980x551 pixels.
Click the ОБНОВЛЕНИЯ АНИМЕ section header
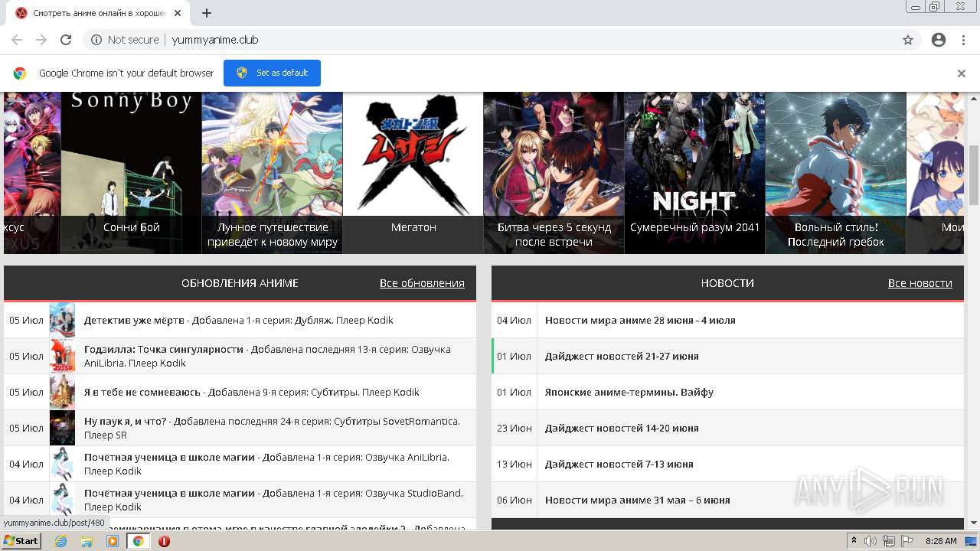pos(240,283)
